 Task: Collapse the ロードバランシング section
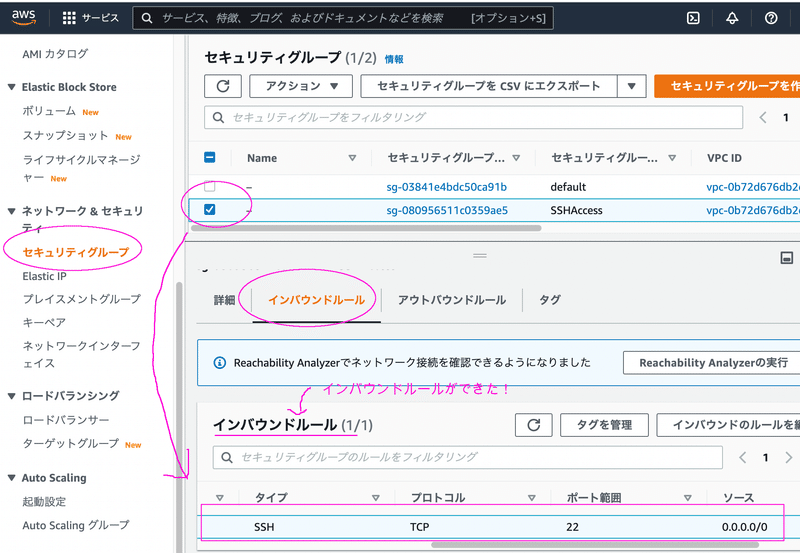[x=11, y=396]
